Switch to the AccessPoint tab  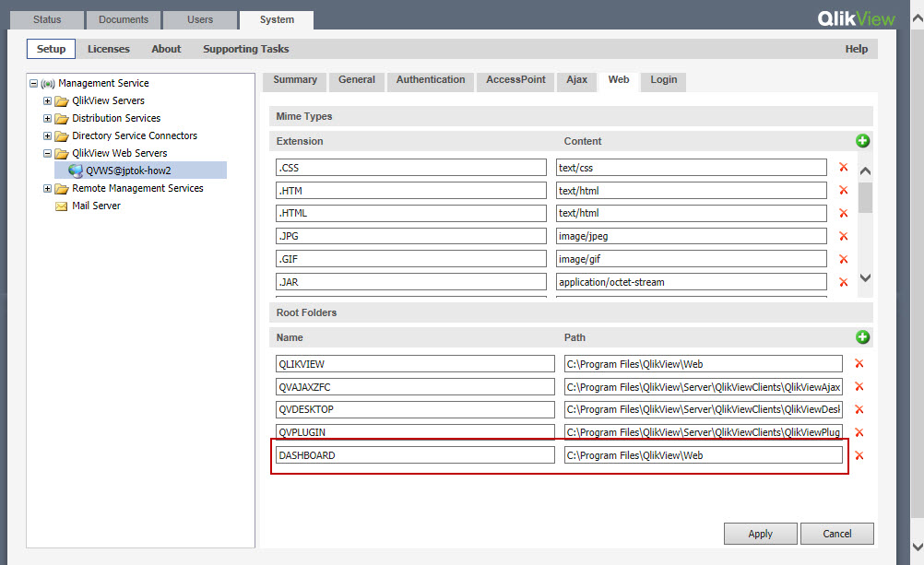(x=515, y=80)
